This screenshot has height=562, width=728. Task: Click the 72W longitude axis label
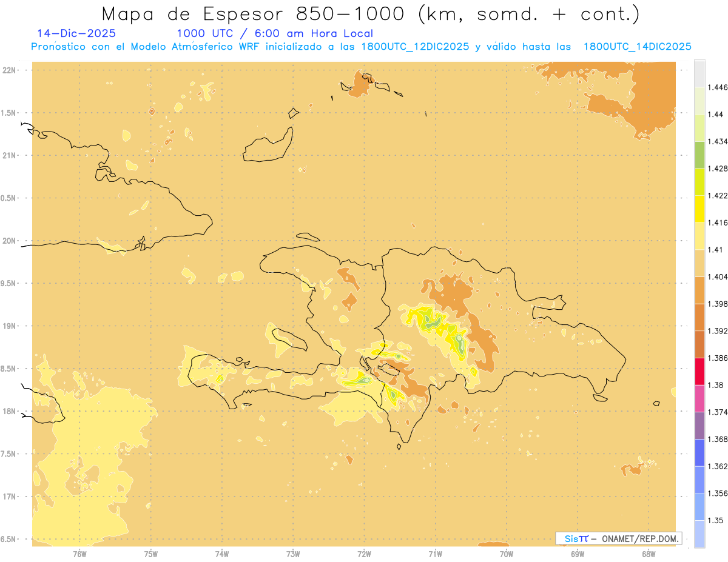[364, 554]
